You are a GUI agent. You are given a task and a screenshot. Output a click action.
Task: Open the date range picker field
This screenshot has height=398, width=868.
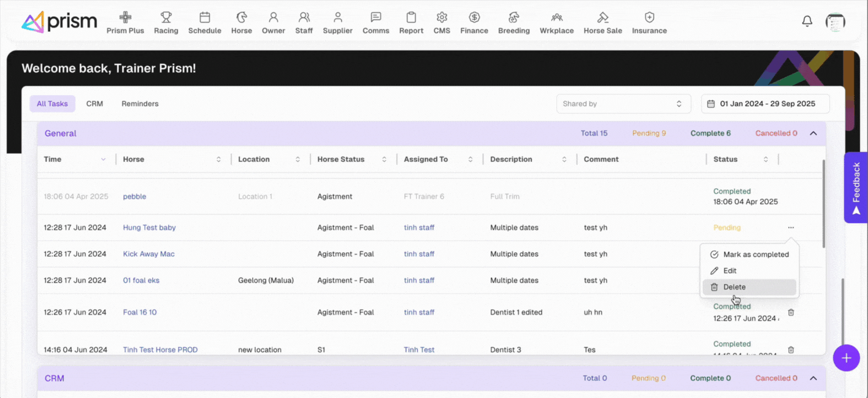(x=765, y=104)
